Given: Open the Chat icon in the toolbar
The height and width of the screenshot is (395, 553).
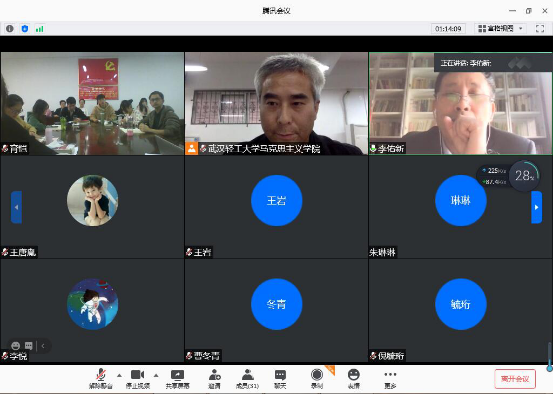Looking at the screenshot, I should [x=280, y=379].
